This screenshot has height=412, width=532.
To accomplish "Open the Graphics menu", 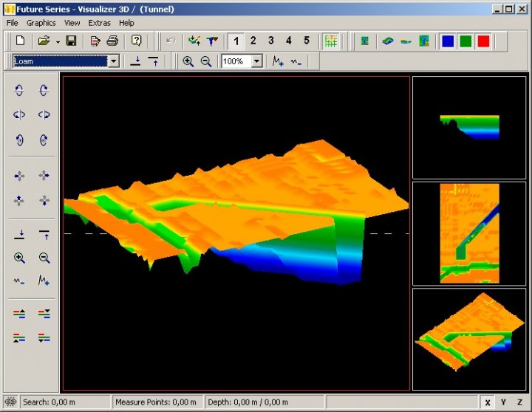I will (x=41, y=23).
